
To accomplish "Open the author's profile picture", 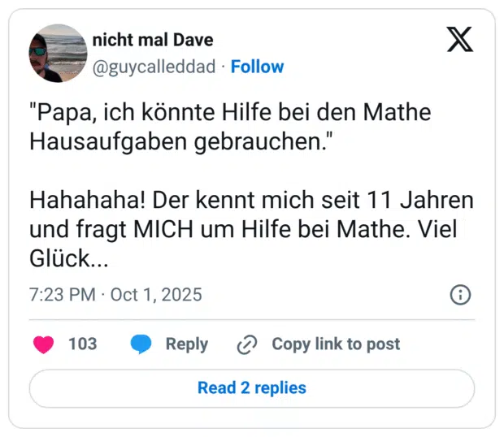I will click(x=58, y=53).
